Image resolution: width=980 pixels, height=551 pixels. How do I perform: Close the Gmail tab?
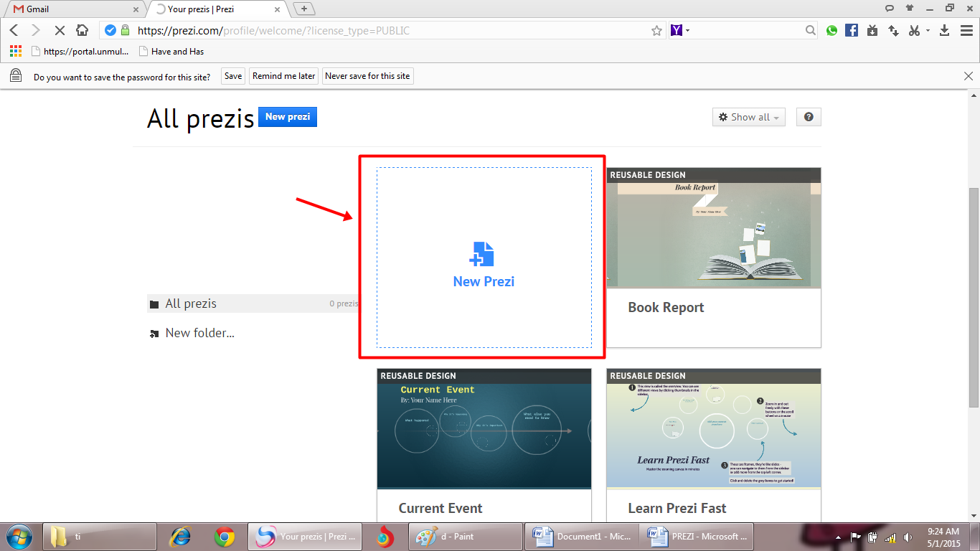pyautogui.click(x=136, y=9)
